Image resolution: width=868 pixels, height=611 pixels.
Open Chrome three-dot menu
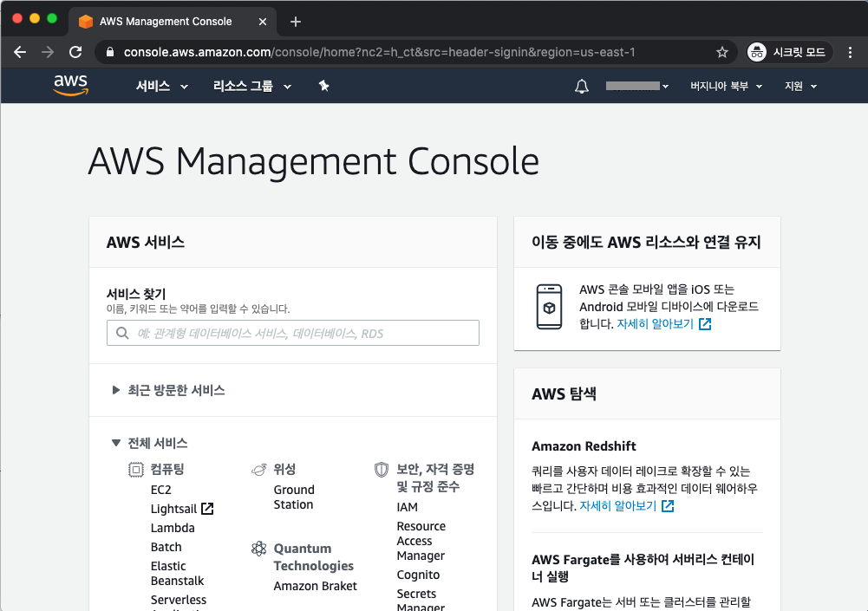[850, 52]
